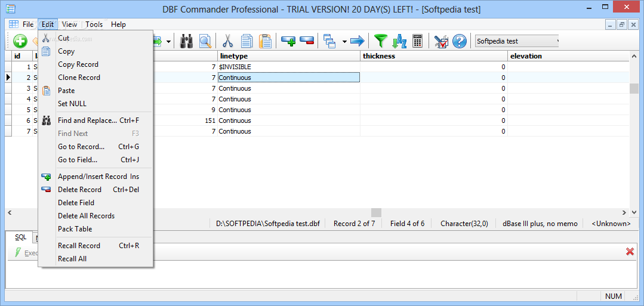Viewport: 644px width, 306px height.
Task: Choose Go to Record... entry
Action: click(x=95, y=147)
